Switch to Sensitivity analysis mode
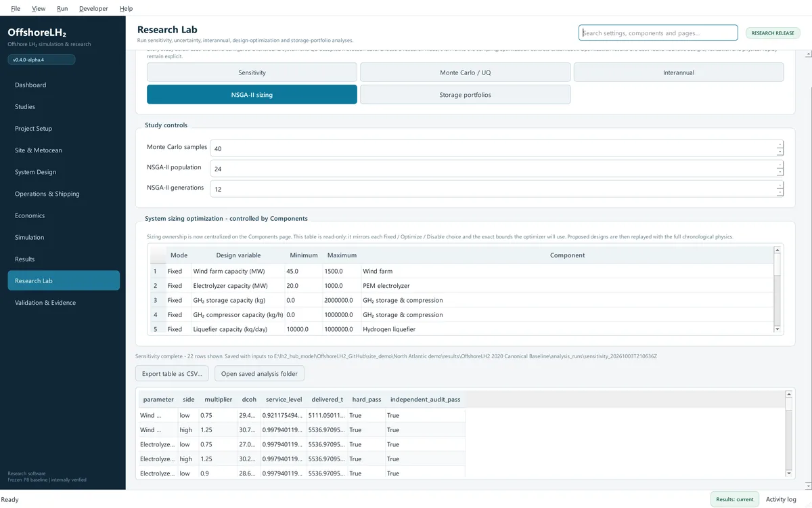This screenshot has height=508, width=812. pos(252,72)
